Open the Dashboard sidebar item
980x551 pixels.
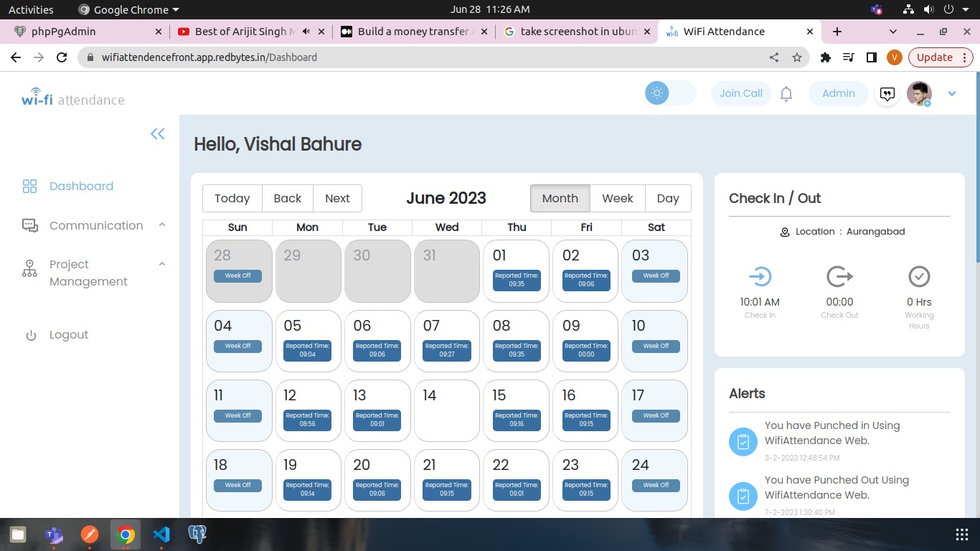coord(81,187)
